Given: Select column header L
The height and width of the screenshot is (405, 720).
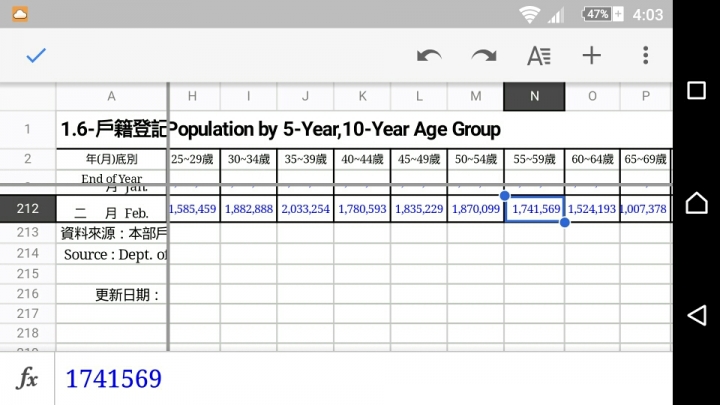Looking at the screenshot, I should click(419, 96).
